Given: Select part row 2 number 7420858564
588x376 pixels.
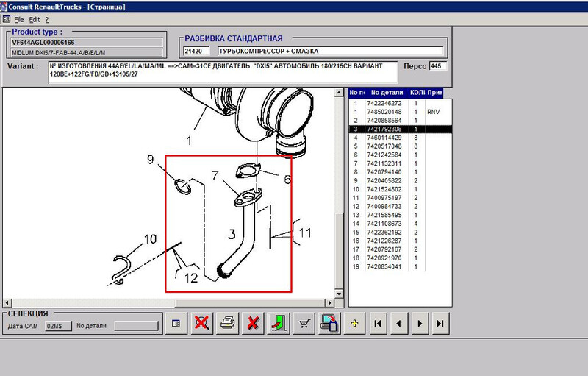Looking at the screenshot, I should point(400,121).
